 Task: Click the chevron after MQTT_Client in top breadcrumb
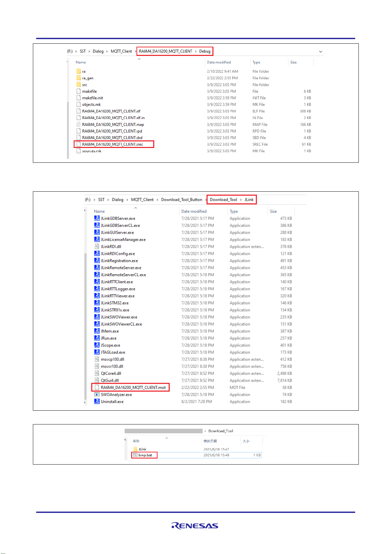[x=135, y=51]
